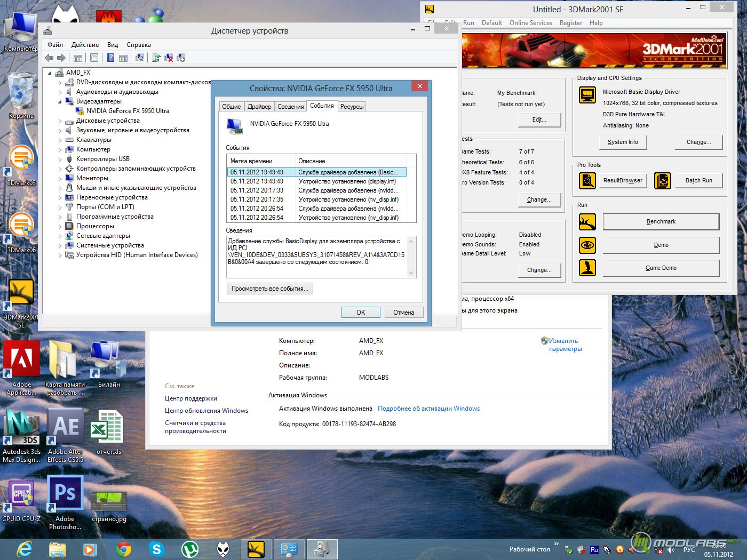This screenshot has height=560, width=747.
Task: Collapse the Видеоадаптеры tree node
Action: tap(60, 101)
